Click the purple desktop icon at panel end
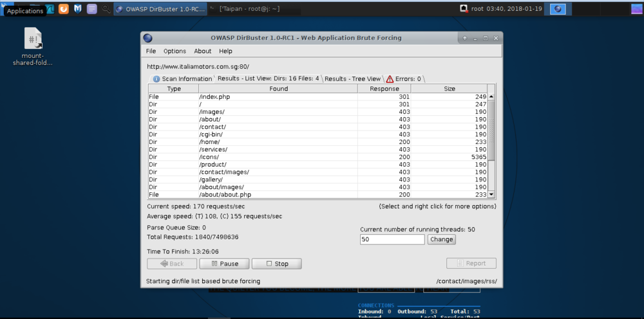Screen dimensions: 644x319 [x=636, y=9]
